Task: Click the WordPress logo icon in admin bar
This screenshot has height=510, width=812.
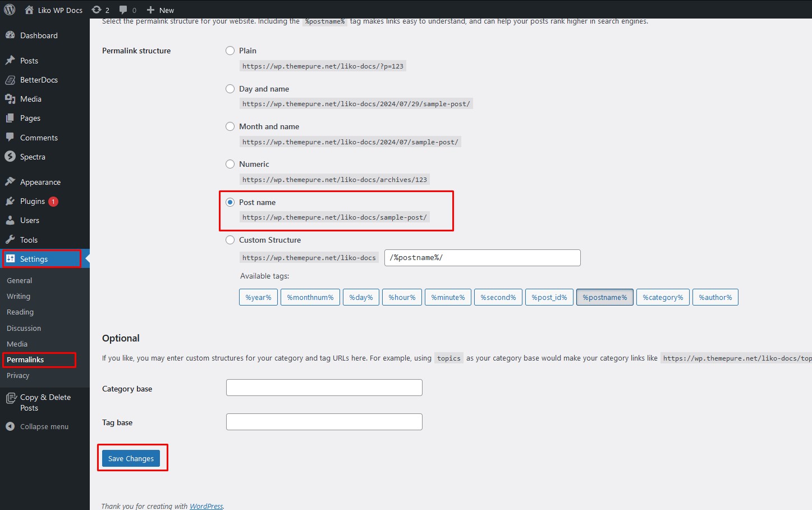Action: coord(10,10)
